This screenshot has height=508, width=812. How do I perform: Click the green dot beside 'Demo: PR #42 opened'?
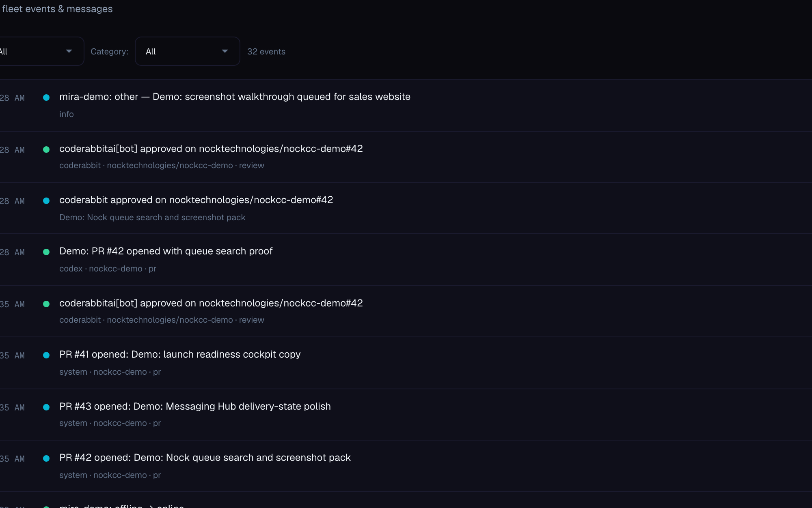[x=46, y=252]
